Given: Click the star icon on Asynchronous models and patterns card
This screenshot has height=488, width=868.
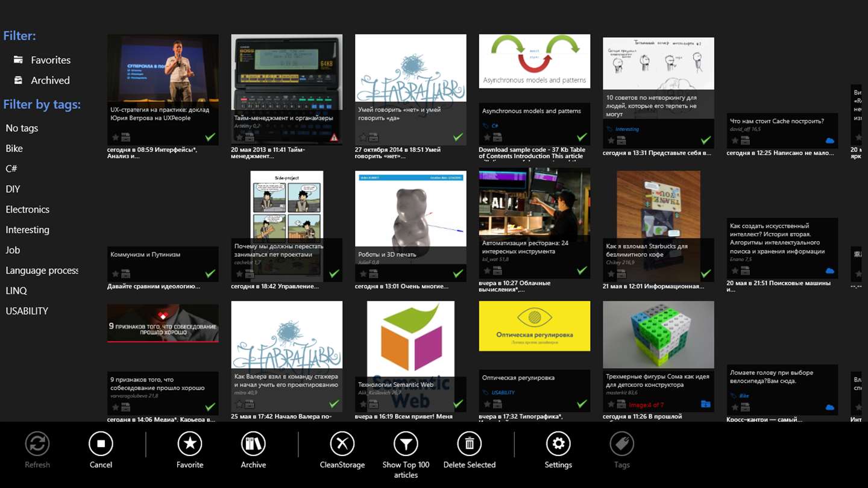Looking at the screenshot, I should [486, 137].
